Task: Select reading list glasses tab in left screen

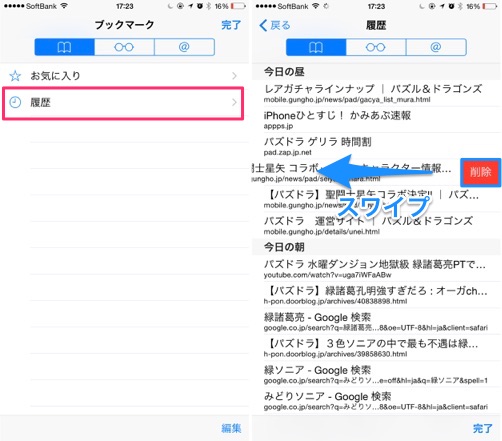Action: tap(124, 47)
